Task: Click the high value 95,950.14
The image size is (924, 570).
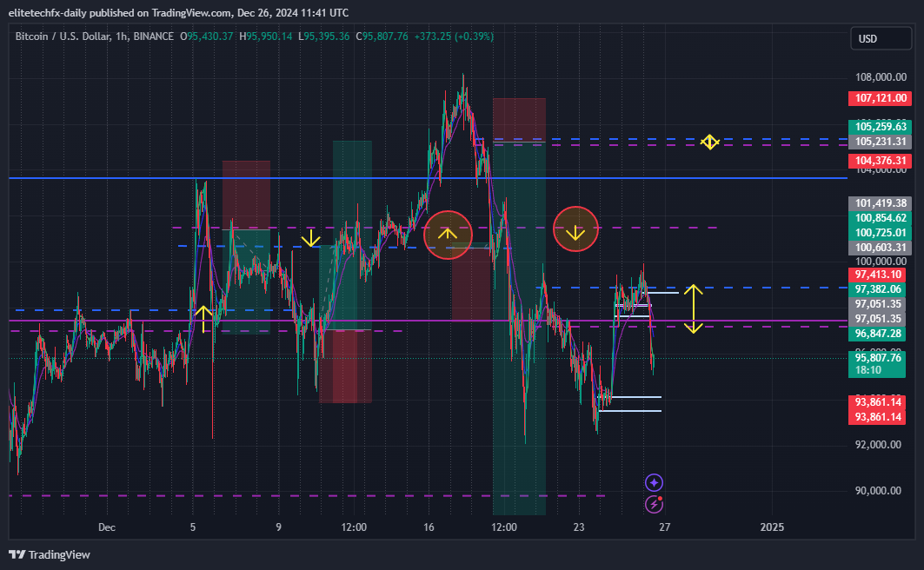Action: [269, 36]
